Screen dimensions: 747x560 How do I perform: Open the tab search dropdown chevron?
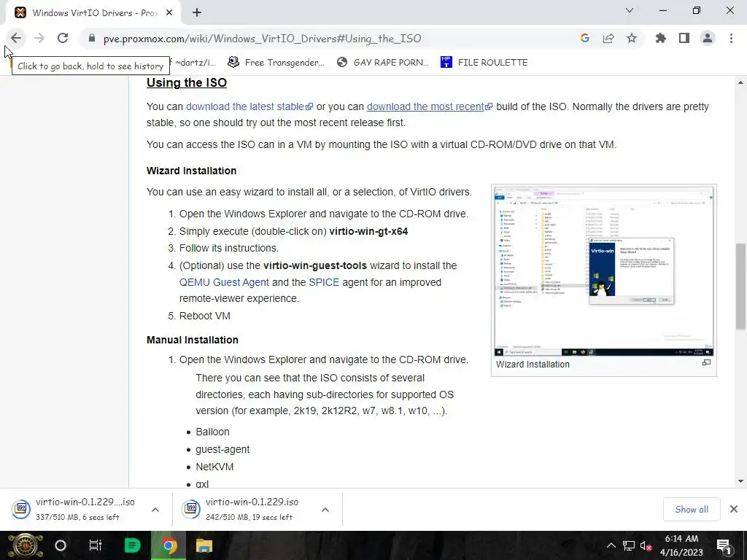pos(630,10)
